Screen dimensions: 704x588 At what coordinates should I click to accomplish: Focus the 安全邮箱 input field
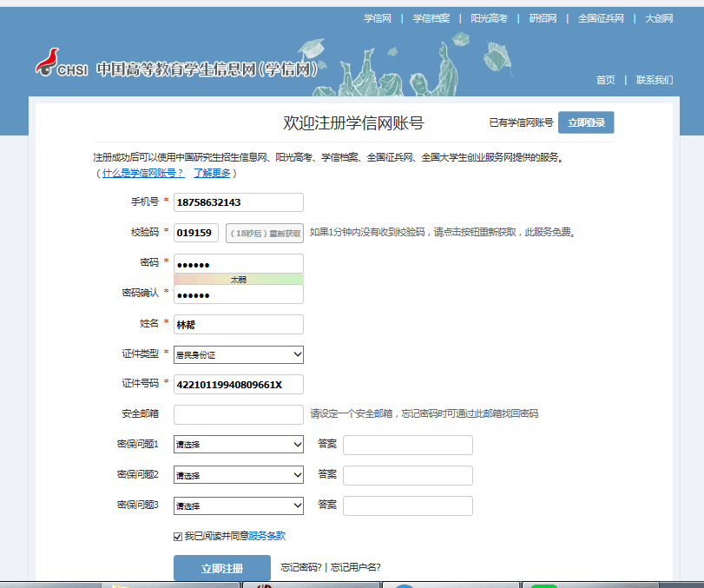pyautogui.click(x=239, y=414)
